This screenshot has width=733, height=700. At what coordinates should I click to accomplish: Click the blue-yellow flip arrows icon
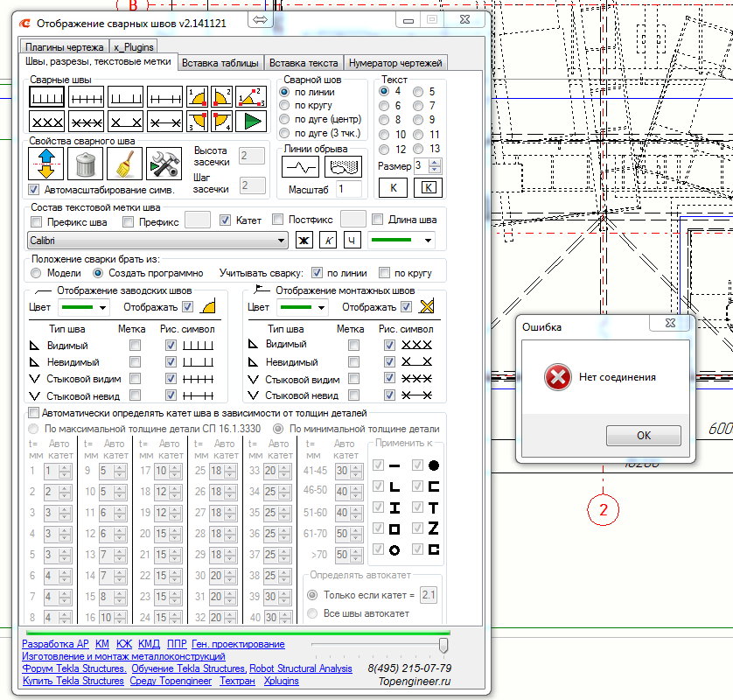(46, 164)
